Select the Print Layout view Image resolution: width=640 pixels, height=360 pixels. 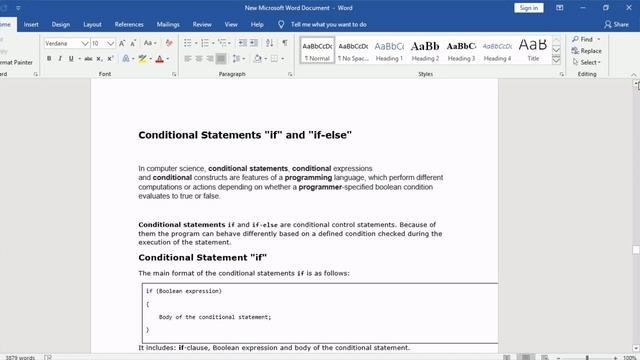click(526, 357)
